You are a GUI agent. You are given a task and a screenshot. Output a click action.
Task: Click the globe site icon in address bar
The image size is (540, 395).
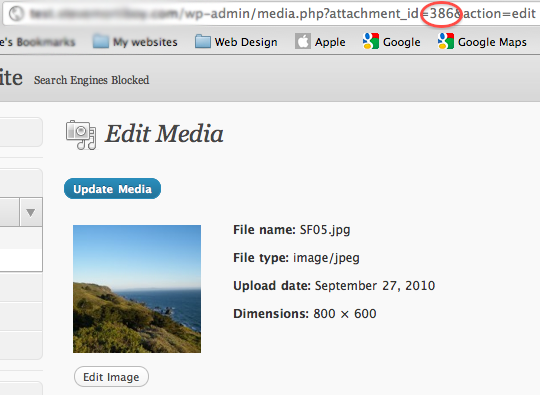(x=16, y=14)
